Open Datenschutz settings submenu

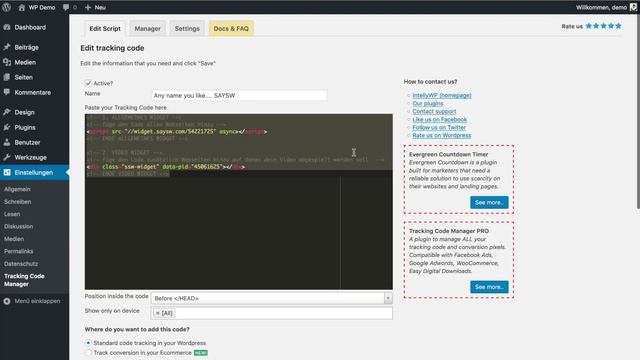21,264
